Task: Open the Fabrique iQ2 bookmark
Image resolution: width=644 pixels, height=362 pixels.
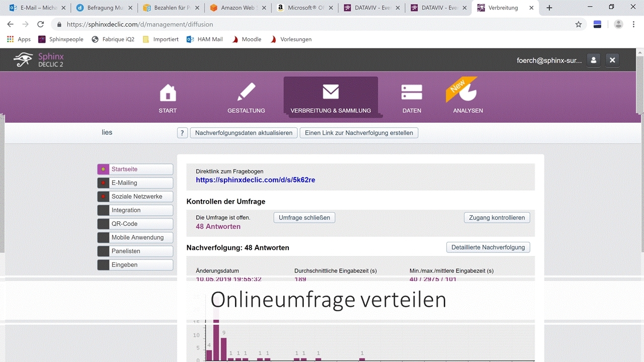Action: pyautogui.click(x=113, y=39)
